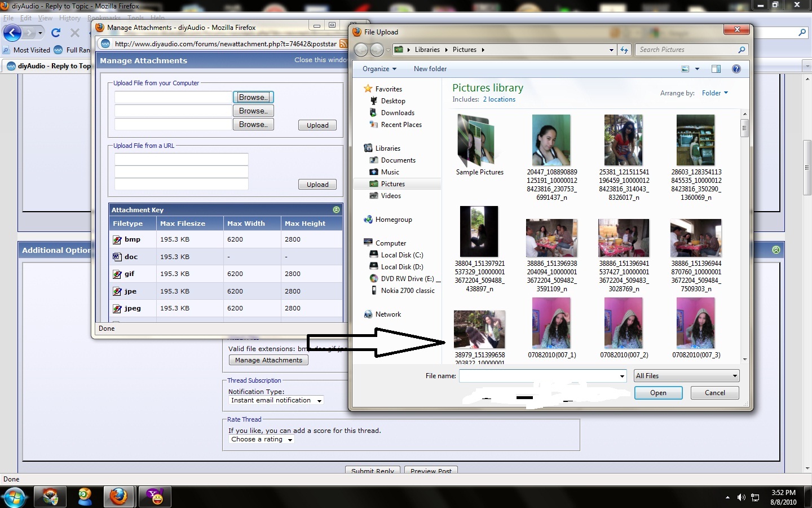Open the File menu in Firefox
This screenshot has width=812, height=508.
click(x=8, y=18)
